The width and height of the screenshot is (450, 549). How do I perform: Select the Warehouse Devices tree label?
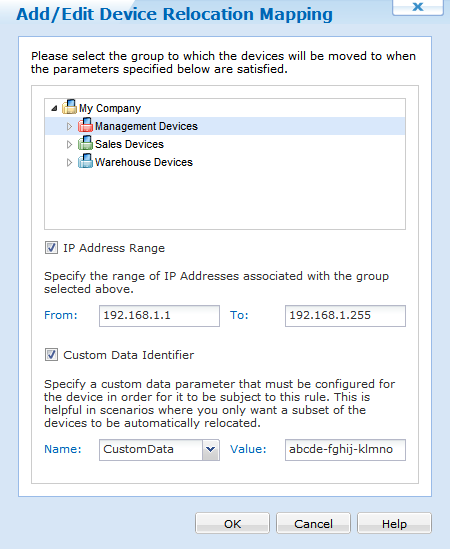coord(144,162)
